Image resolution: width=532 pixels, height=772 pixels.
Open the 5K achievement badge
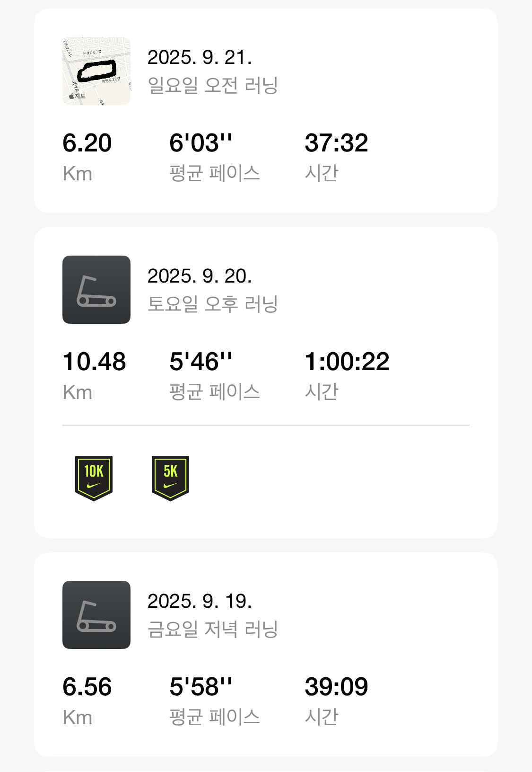point(170,478)
